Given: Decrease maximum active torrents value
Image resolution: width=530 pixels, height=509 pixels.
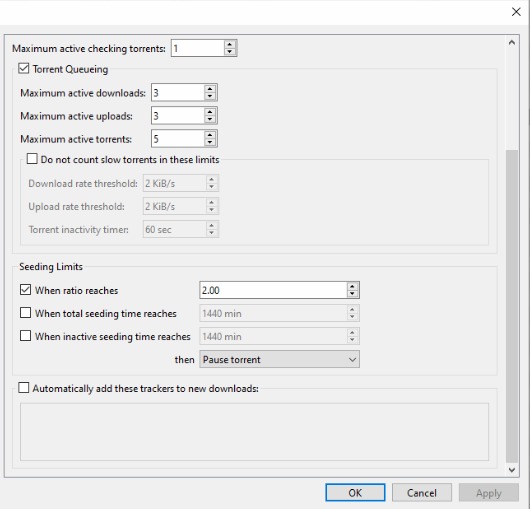Looking at the screenshot, I should (x=210, y=142).
